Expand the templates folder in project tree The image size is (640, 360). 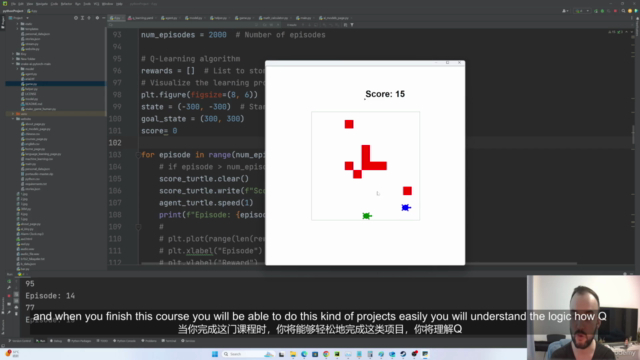(x=18, y=29)
